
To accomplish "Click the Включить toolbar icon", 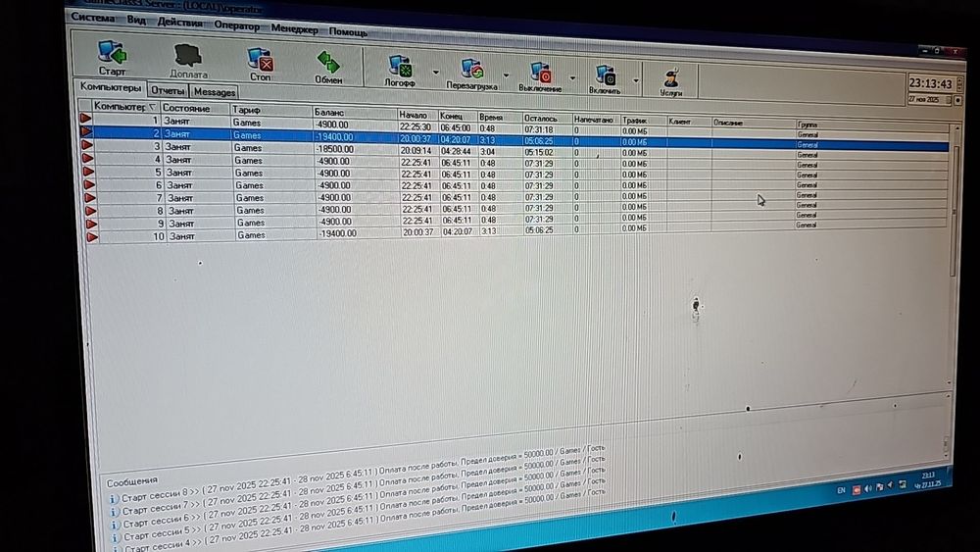I will 606,75.
